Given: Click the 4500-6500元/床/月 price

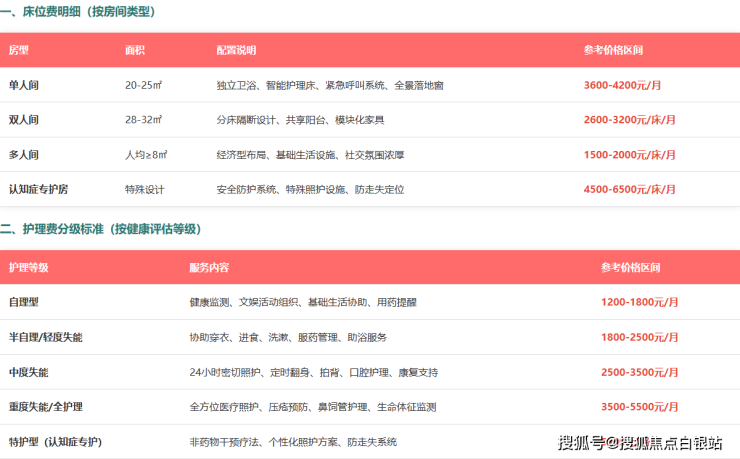Looking at the screenshot, I should [629, 189].
